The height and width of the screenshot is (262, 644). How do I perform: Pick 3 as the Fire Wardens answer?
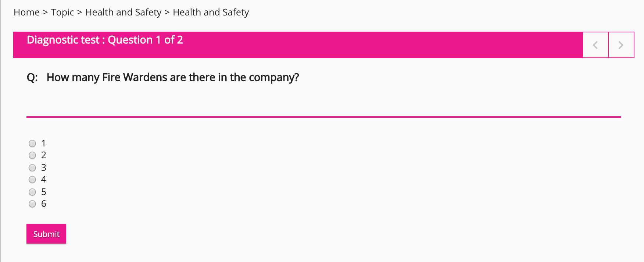(32, 168)
